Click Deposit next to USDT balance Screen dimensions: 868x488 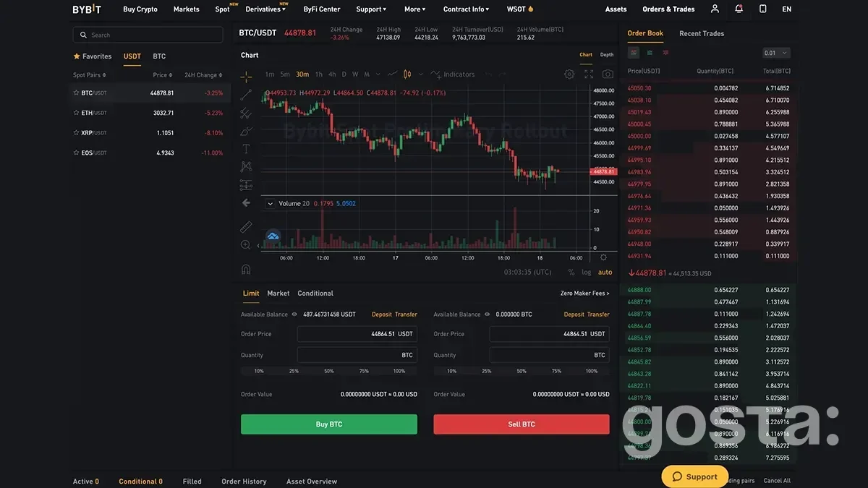point(382,314)
